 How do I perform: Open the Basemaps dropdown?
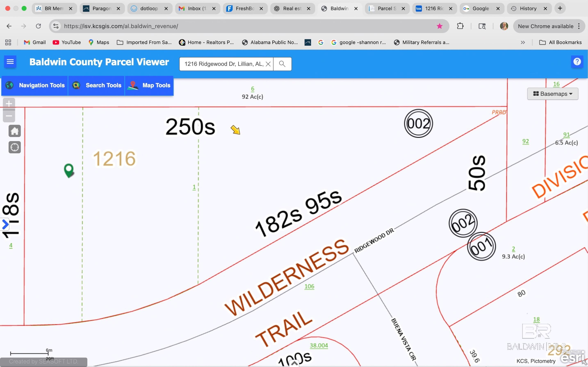tap(553, 94)
